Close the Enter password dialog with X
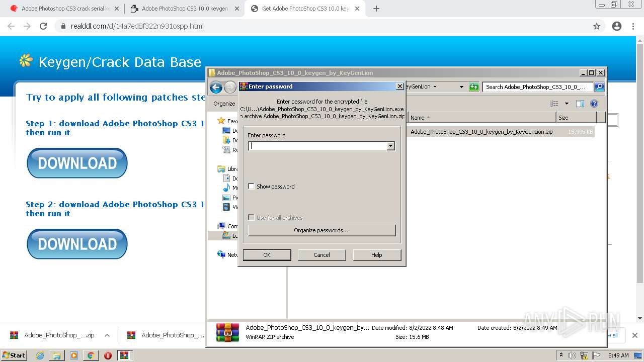 pyautogui.click(x=400, y=86)
